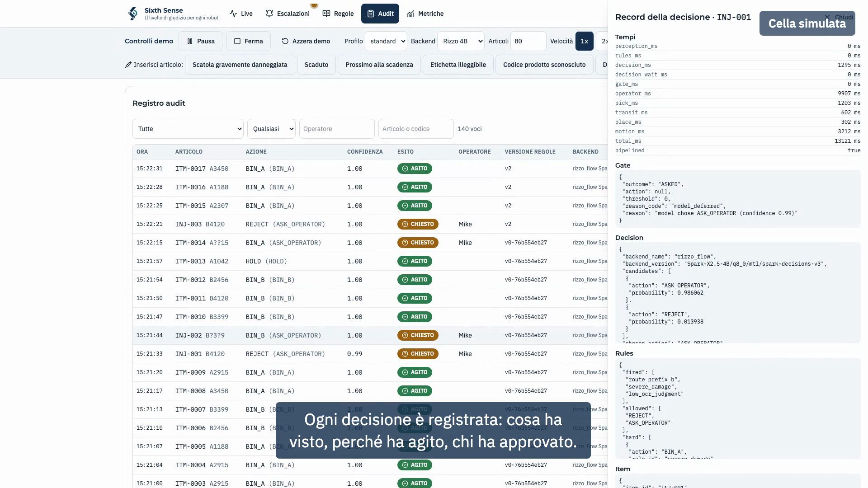Click the AGITO badge for ITM-0015
This screenshot has height=488, width=868.
[x=415, y=206]
